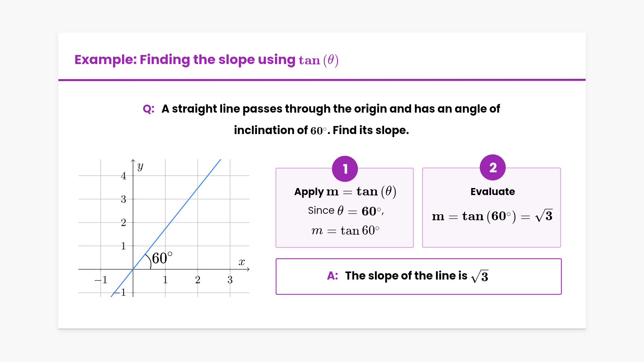This screenshot has height=362, width=644.
Task: Click the "Since θ = 60°," line
Action: [345, 211]
